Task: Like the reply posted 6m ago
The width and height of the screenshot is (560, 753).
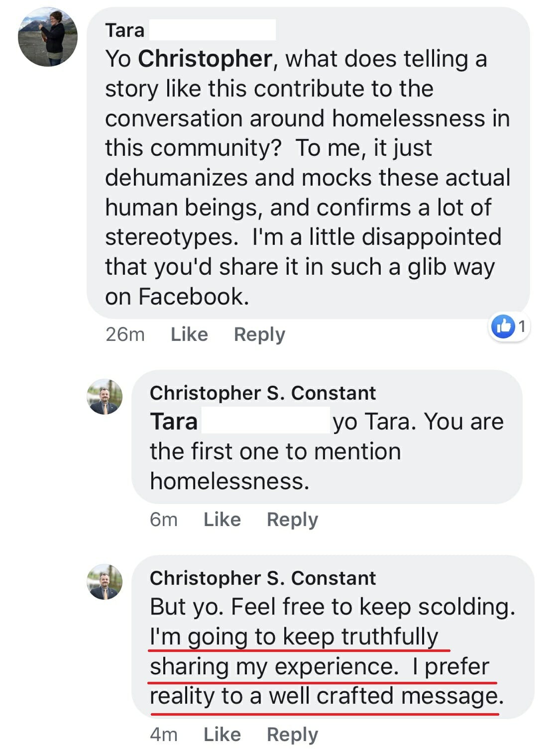Action: [x=222, y=519]
